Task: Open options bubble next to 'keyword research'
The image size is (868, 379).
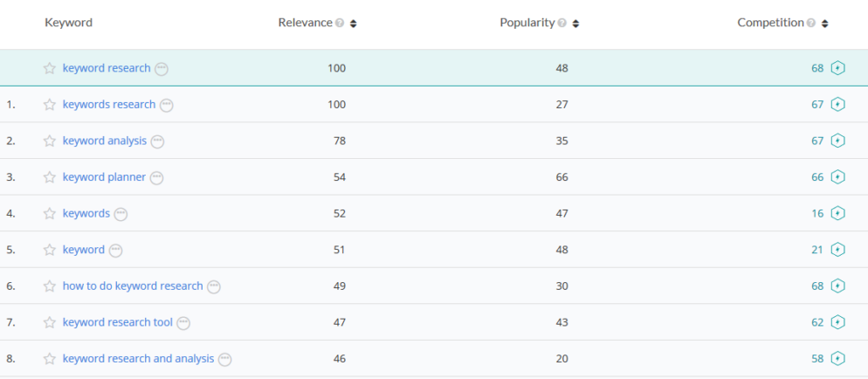Action: click(x=162, y=69)
